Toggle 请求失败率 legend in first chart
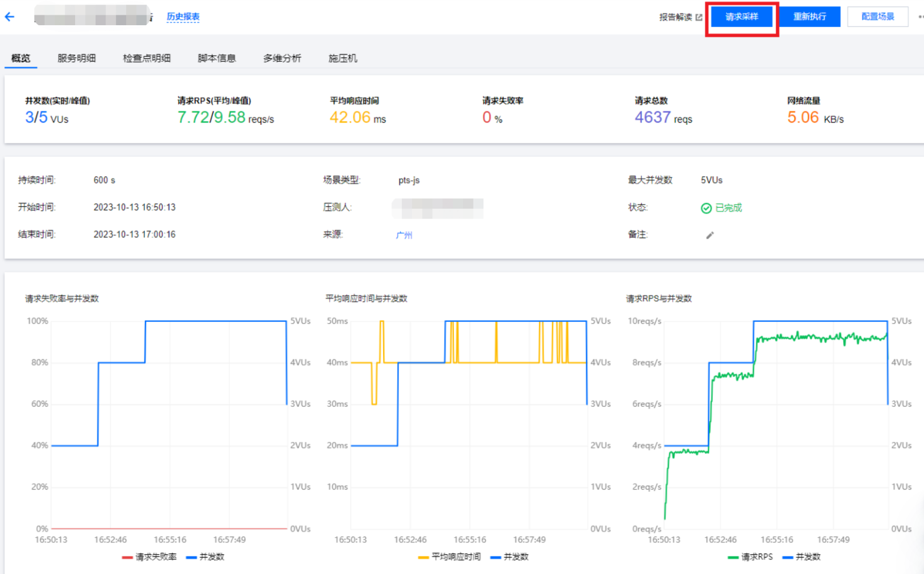The height and width of the screenshot is (574, 924). coord(150,557)
